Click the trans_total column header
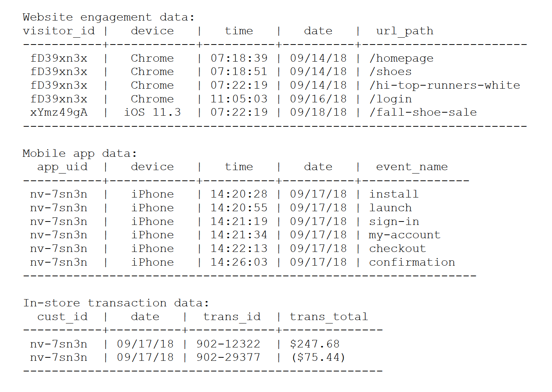The image size is (552, 392). tap(329, 317)
